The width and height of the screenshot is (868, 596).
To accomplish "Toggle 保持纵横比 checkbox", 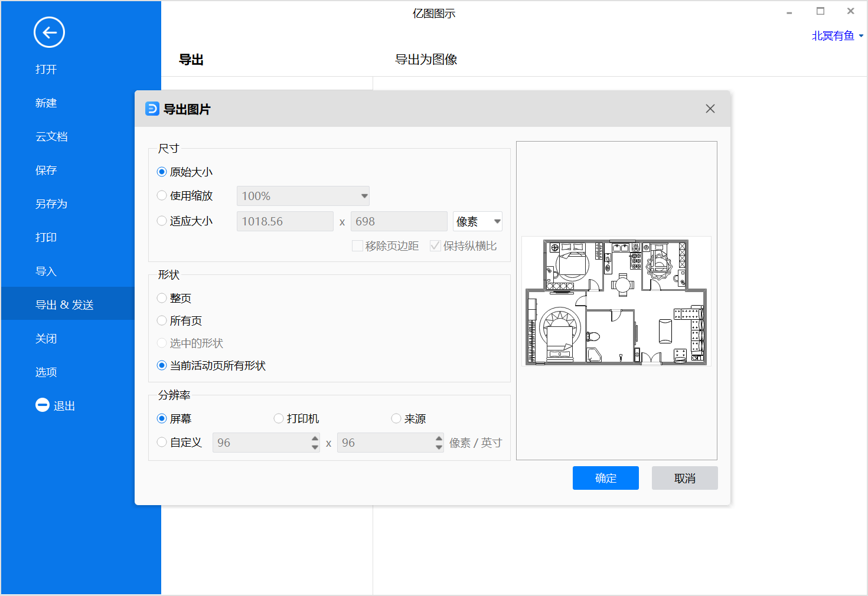I will tap(435, 245).
